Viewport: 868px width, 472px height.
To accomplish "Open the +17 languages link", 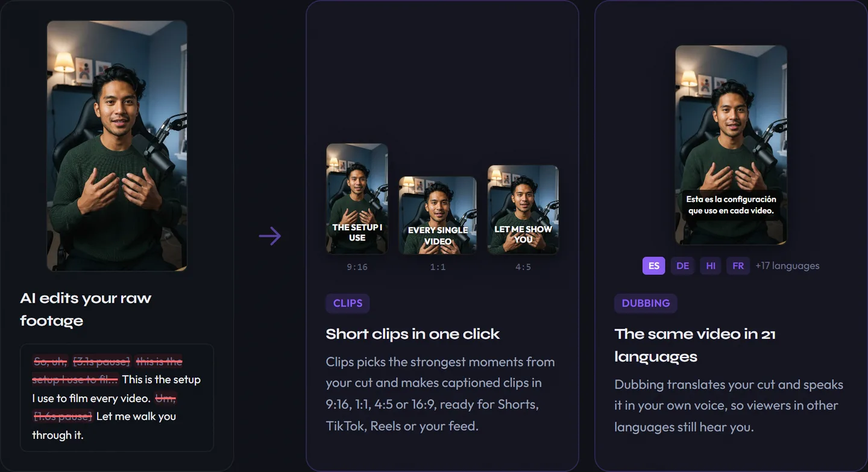I will point(787,266).
